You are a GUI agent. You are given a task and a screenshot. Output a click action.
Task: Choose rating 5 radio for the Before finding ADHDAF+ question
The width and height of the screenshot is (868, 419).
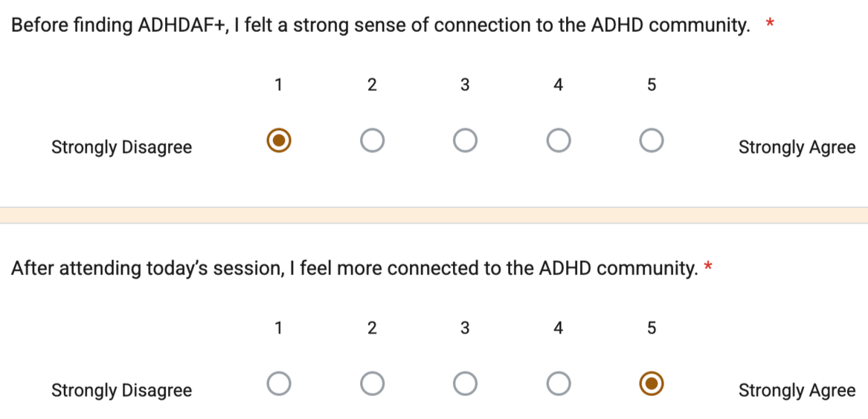(652, 141)
